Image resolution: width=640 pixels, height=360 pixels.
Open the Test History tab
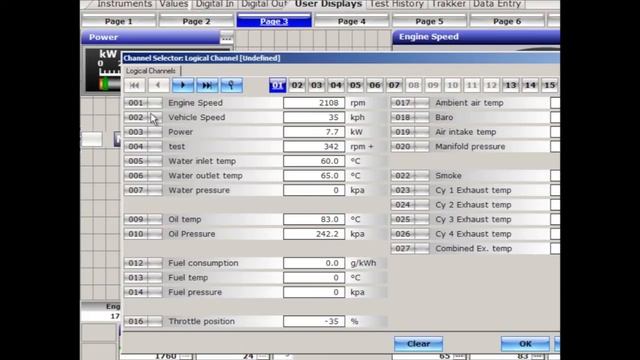pyautogui.click(x=397, y=4)
